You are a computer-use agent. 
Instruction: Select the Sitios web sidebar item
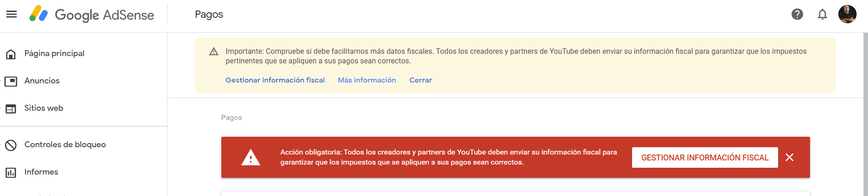(43, 108)
